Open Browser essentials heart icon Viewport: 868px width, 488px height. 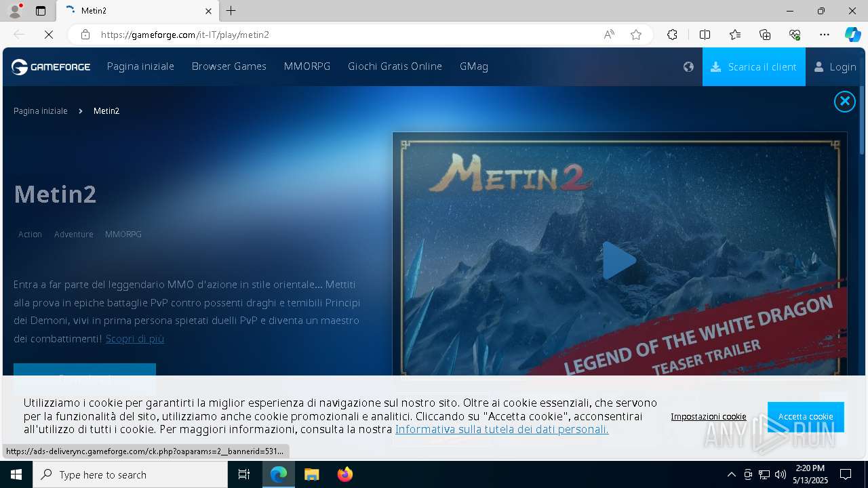click(x=795, y=35)
